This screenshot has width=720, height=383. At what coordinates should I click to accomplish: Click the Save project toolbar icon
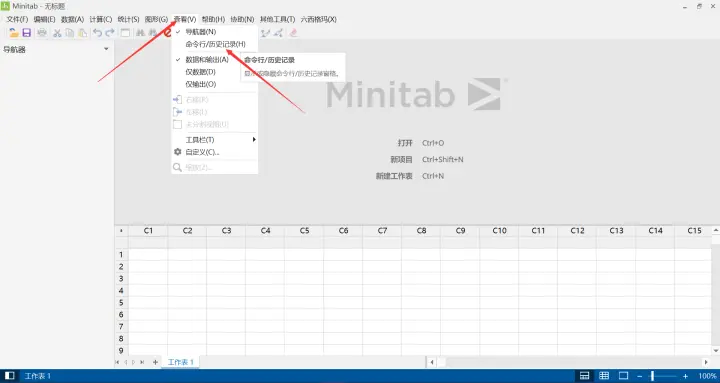(x=27, y=33)
